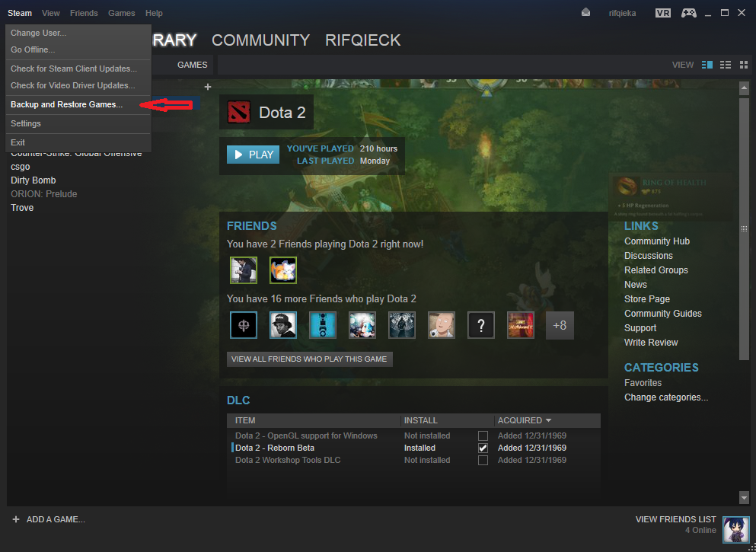
Task: Click View All Friends Who Play This Game
Action: 310,359
